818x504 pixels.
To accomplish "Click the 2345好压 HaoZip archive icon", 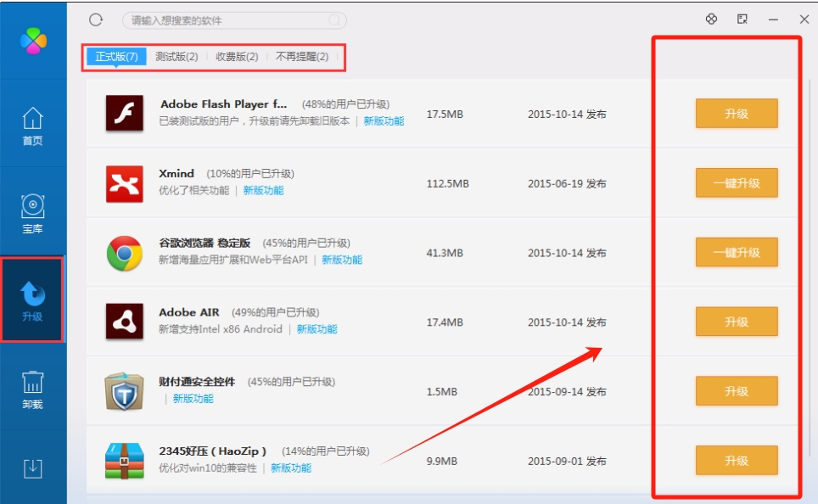I will pyautogui.click(x=122, y=458).
